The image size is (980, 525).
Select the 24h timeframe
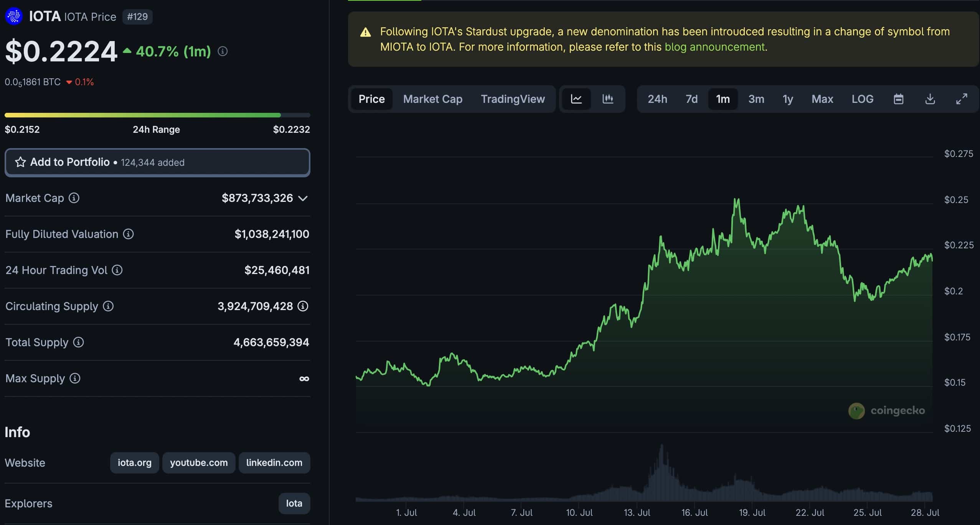[658, 99]
